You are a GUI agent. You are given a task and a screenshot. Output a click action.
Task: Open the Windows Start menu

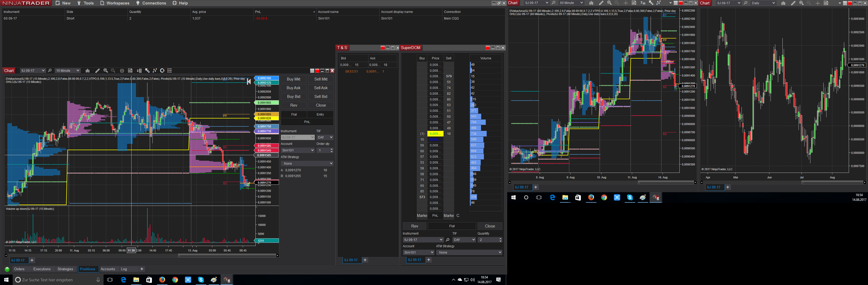click(x=6, y=280)
